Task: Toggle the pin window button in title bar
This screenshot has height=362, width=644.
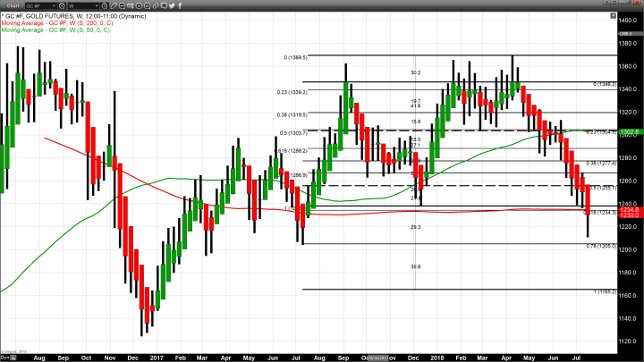Action: (614, 3)
